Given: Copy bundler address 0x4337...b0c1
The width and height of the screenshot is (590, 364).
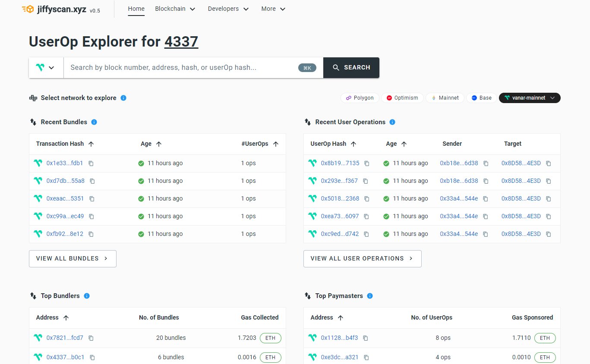Looking at the screenshot, I should click(92, 358).
